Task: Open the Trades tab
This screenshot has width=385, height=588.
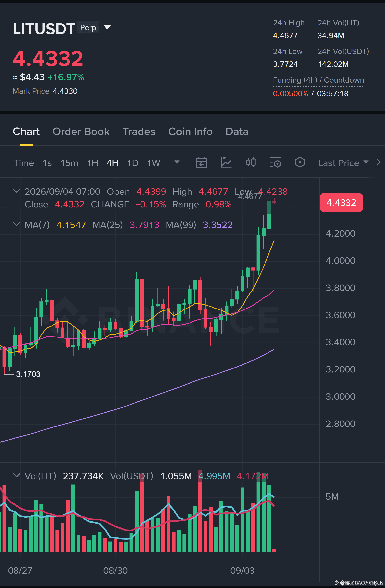Action: pos(139,132)
